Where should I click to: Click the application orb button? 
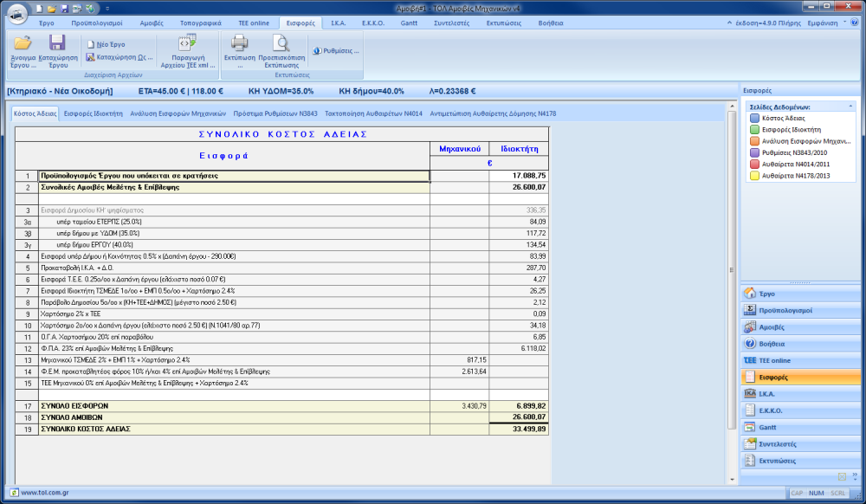click(17, 13)
